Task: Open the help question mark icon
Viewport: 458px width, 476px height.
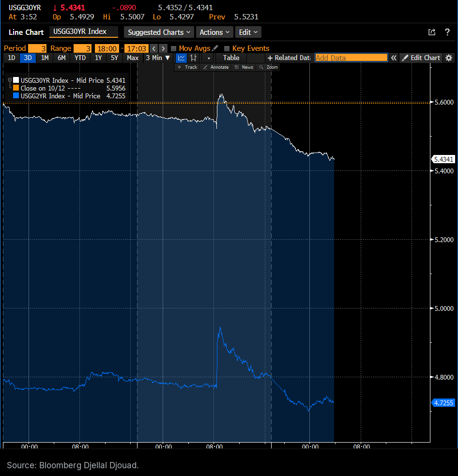Action: [447, 32]
